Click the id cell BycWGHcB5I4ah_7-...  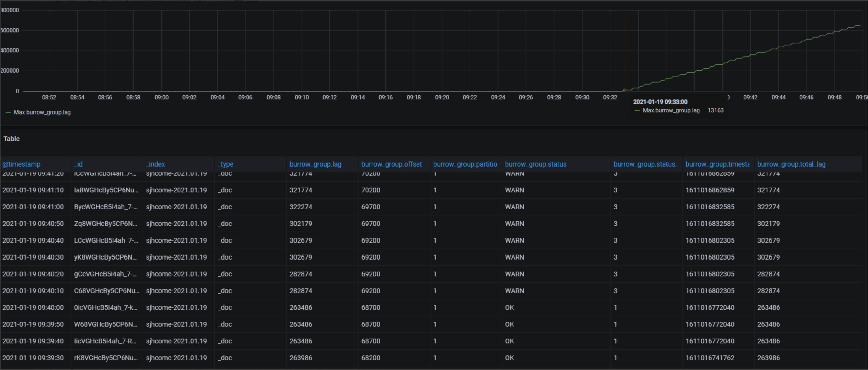(x=106, y=207)
